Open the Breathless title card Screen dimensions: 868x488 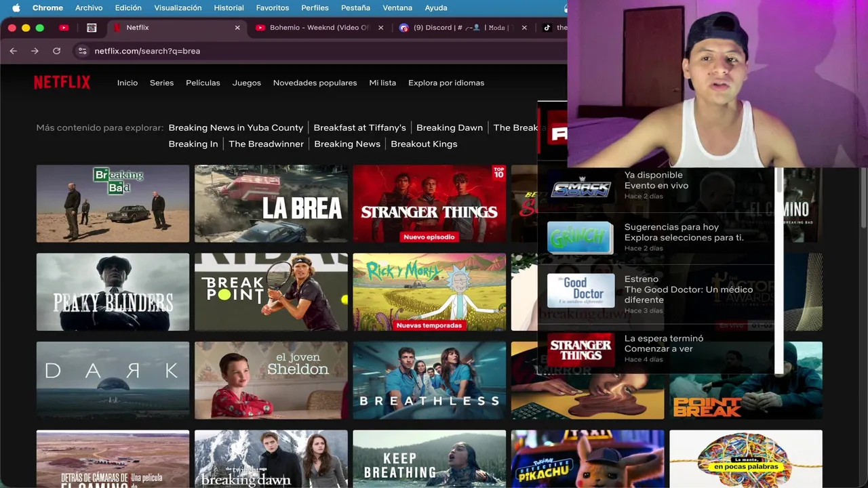tap(429, 380)
